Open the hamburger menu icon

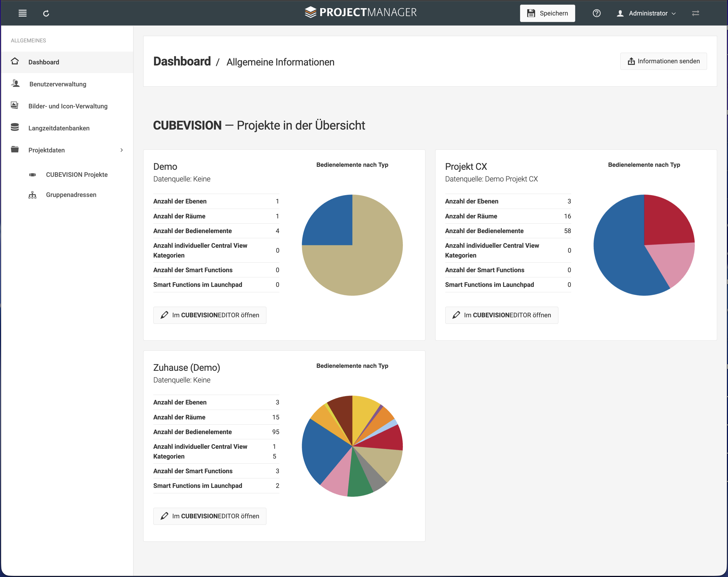(x=22, y=13)
